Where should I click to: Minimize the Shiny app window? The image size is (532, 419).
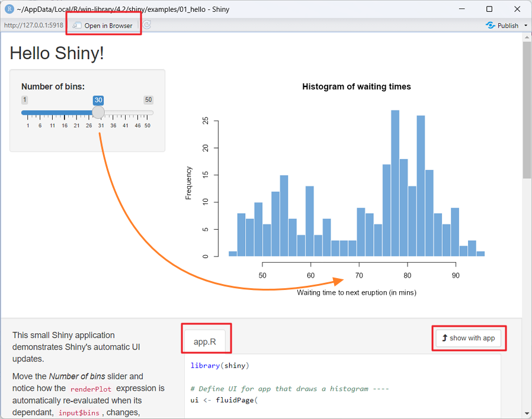coord(462,9)
